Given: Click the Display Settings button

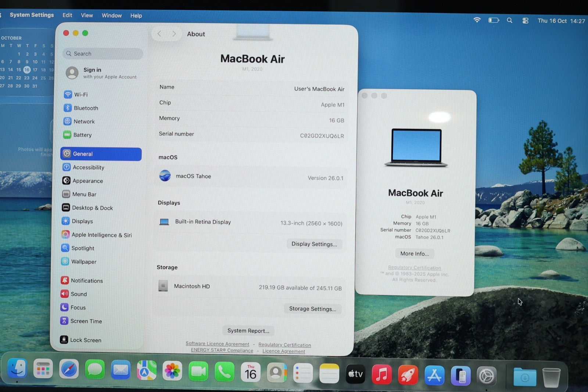Looking at the screenshot, I should coord(314,244).
